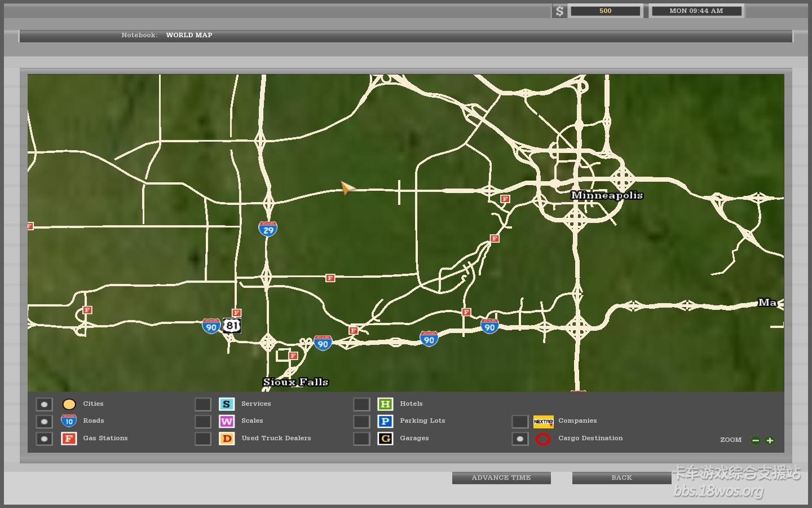Click the Interstate 29 highway shield

268,229
